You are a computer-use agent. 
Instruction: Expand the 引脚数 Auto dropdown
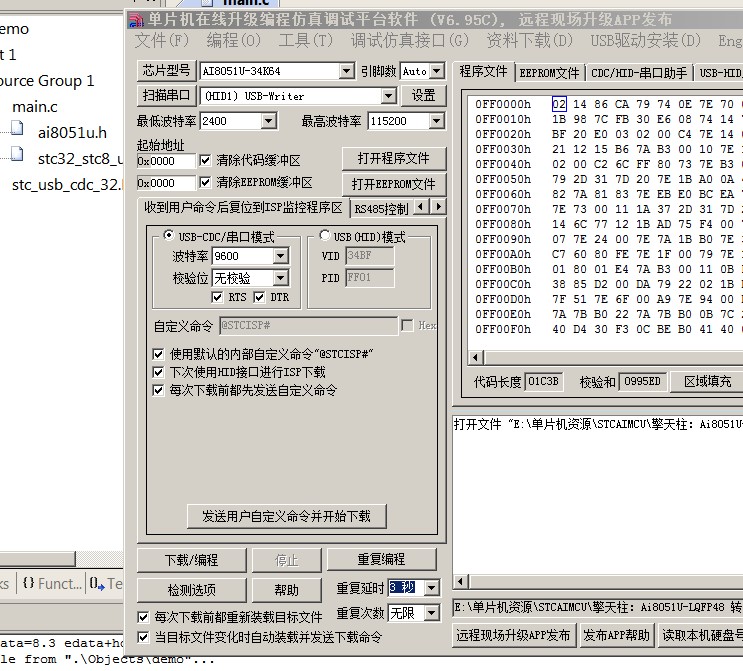point(437,72)
